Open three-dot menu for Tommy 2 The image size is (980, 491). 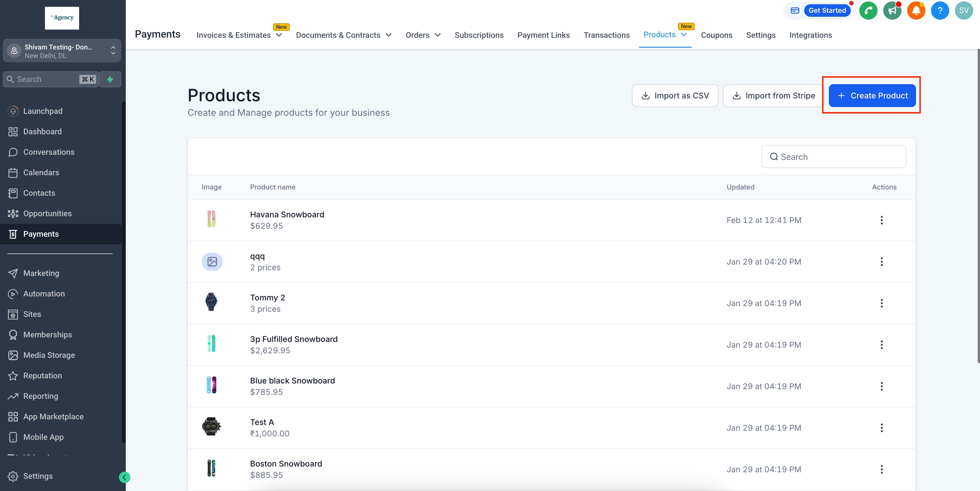[x=882, y=303]
